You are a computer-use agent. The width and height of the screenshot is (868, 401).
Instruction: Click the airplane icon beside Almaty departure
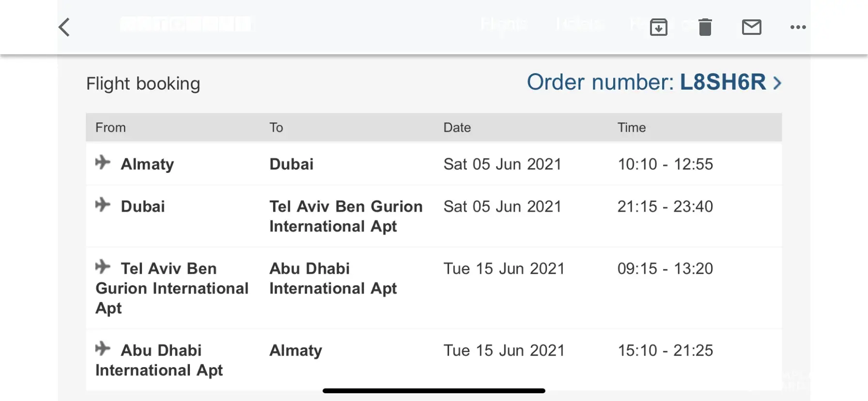103,162
